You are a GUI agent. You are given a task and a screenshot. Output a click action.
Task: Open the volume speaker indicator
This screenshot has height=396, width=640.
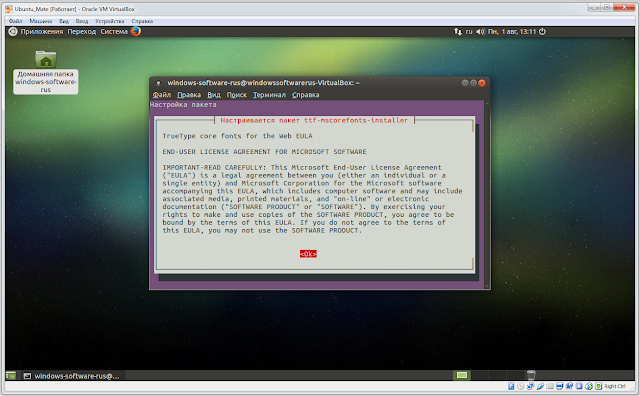tap(480, 31)
